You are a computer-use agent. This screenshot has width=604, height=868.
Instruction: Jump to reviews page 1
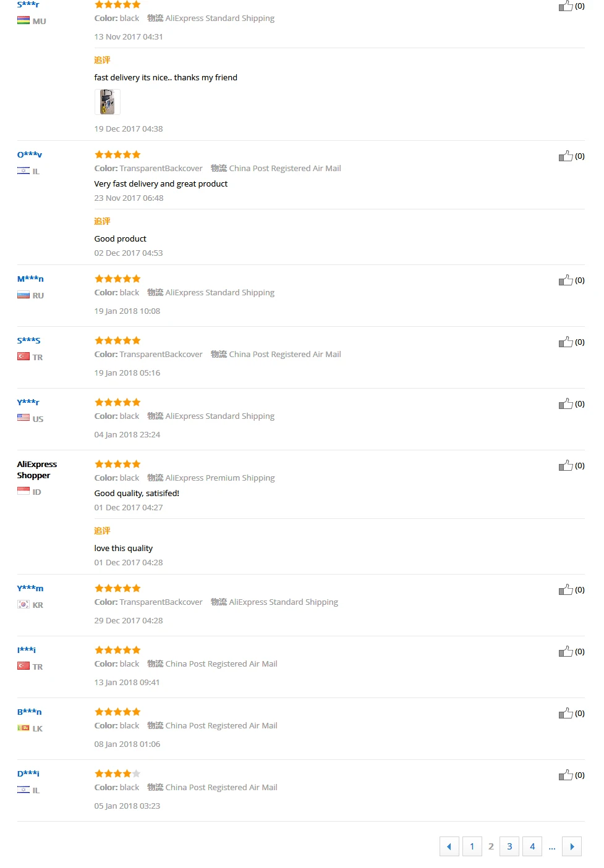(x=472, y=846)
